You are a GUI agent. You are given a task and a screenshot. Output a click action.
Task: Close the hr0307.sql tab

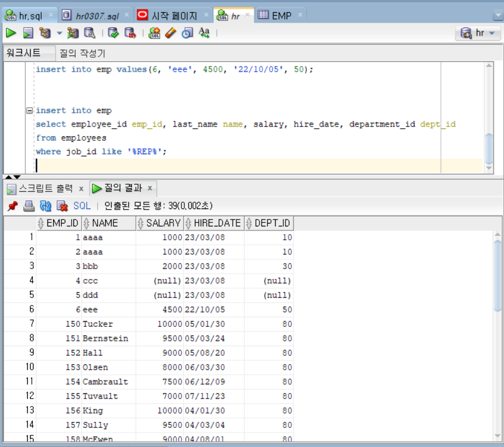click(127, 15)
